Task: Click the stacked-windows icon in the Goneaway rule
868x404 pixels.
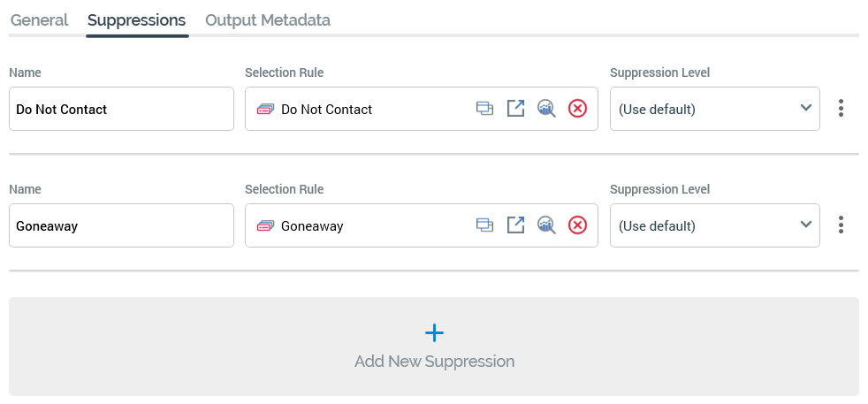Action: point(484,225)
